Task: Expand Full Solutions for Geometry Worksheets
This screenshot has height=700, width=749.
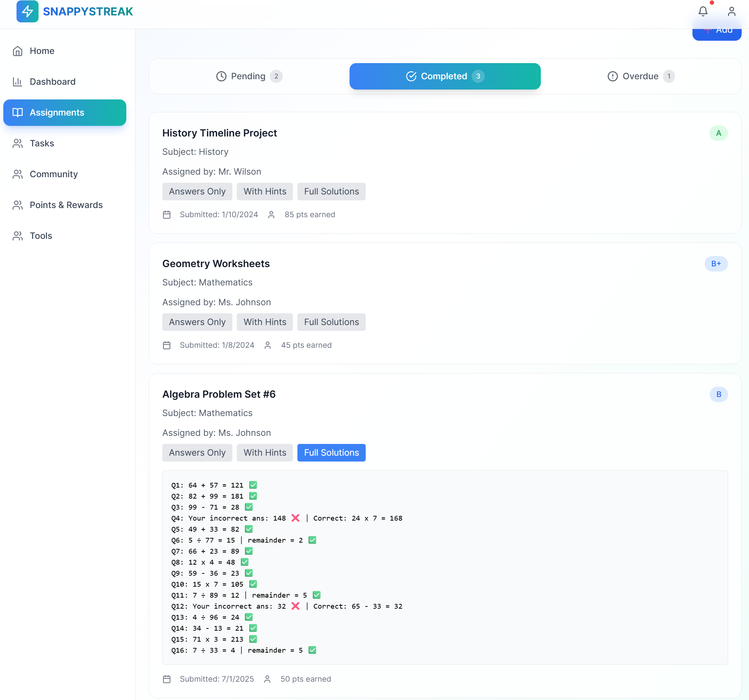Action: click(331, 322)
